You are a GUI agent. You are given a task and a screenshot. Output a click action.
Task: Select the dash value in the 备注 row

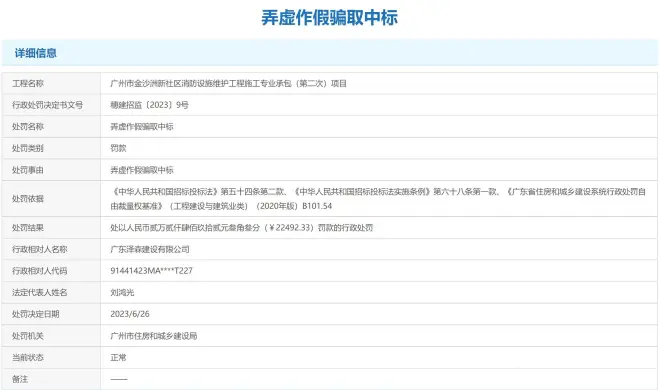tap(119, 379)
